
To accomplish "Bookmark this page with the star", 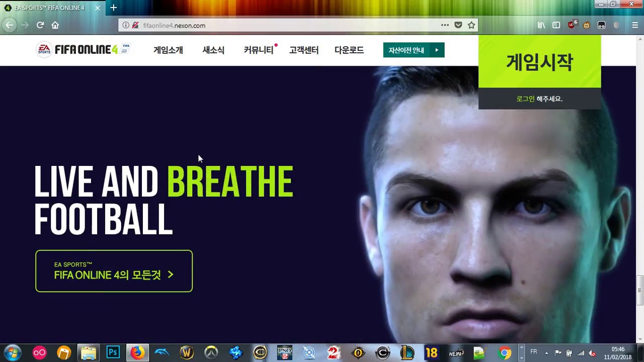I will tap(471, 25).
